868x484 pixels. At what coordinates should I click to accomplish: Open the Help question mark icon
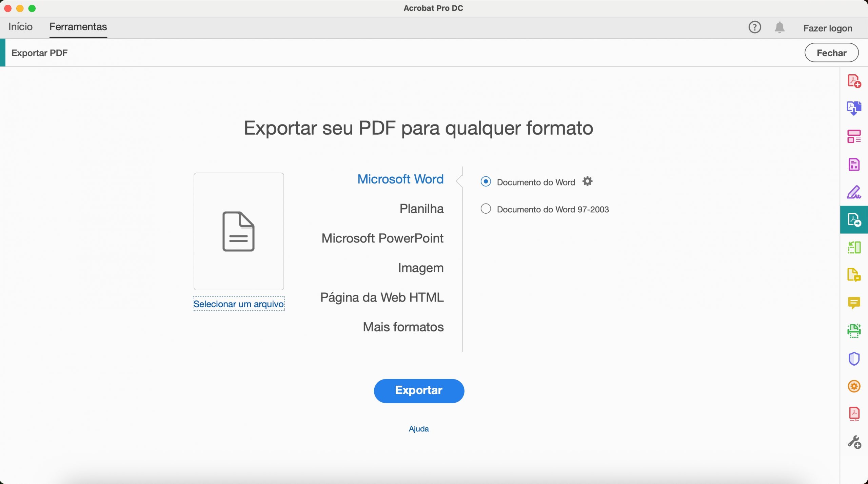point(755,27)
